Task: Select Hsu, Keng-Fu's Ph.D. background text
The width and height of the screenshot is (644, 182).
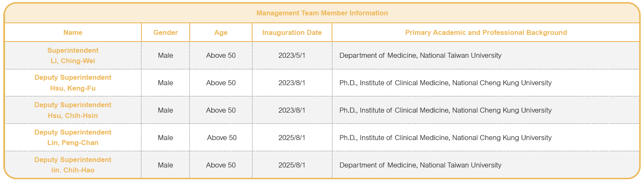Action: click(446, 83)
